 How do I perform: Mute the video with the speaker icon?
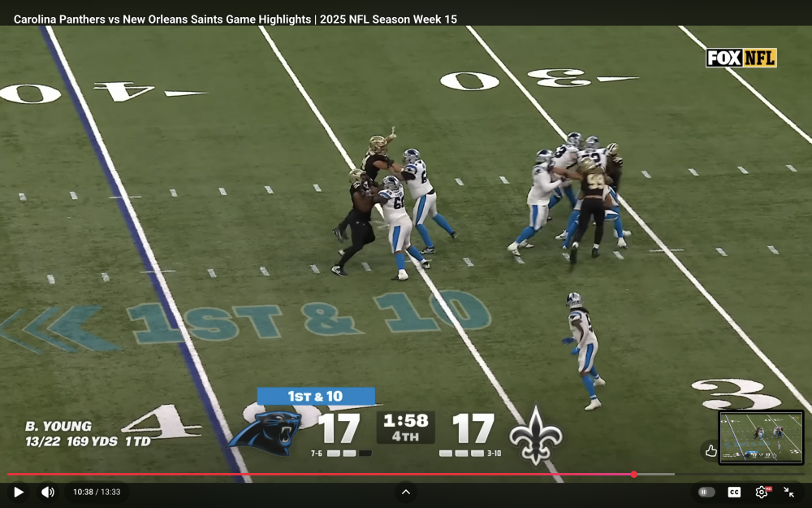pyautogui.click(x=48, y=492)
